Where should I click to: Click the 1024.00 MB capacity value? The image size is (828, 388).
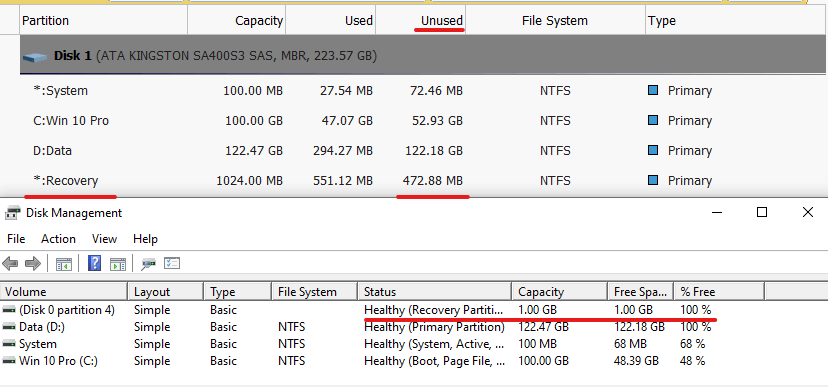[249, 181]
